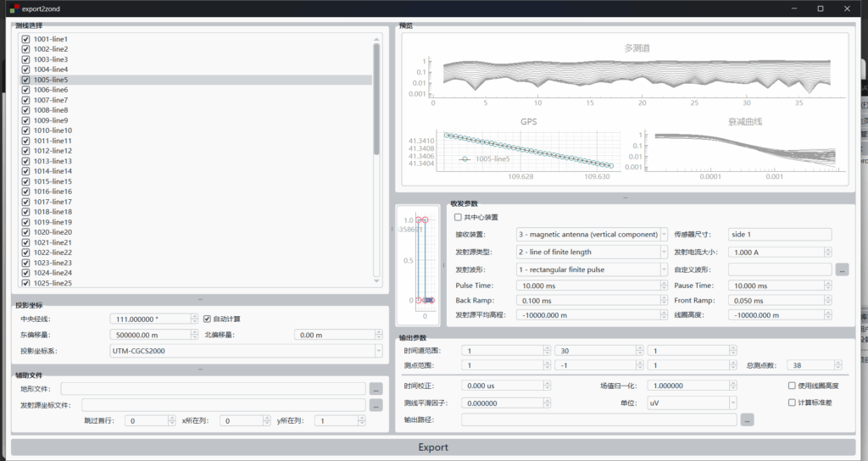Click browse button next to 地形文件 field
The image size is (868, 461).
(x=376, y=389)
